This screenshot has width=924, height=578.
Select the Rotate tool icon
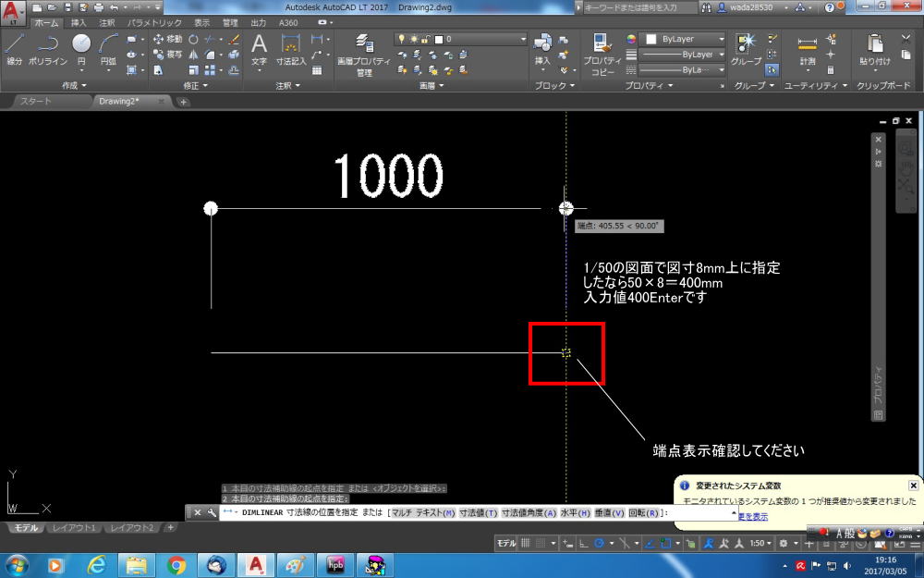[193, 39]
